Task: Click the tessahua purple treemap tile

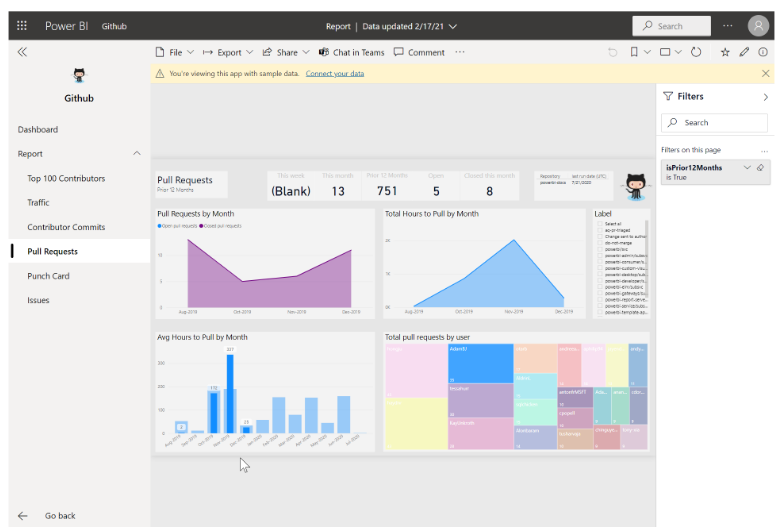Action: pyautogui.click(x=481, y=400)
